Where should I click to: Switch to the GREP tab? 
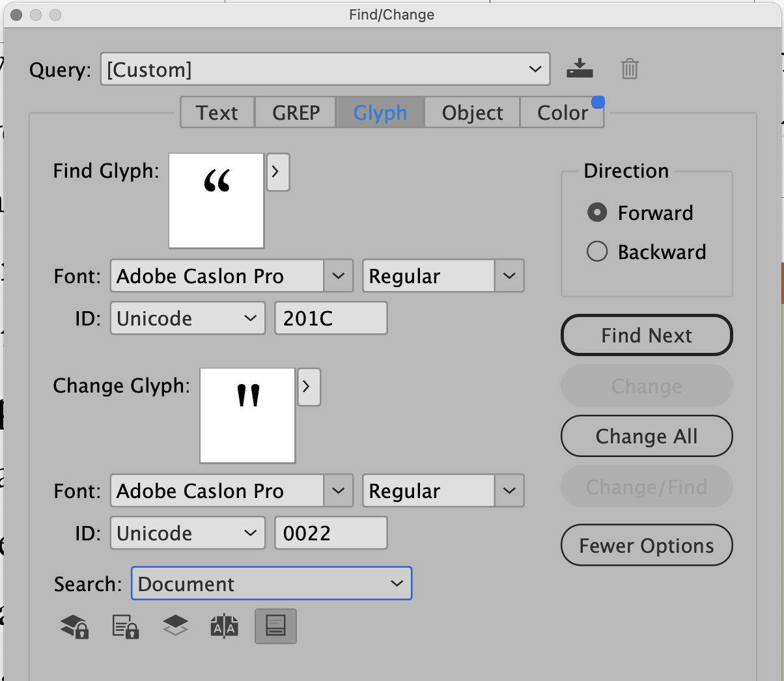tap(295, 112)
